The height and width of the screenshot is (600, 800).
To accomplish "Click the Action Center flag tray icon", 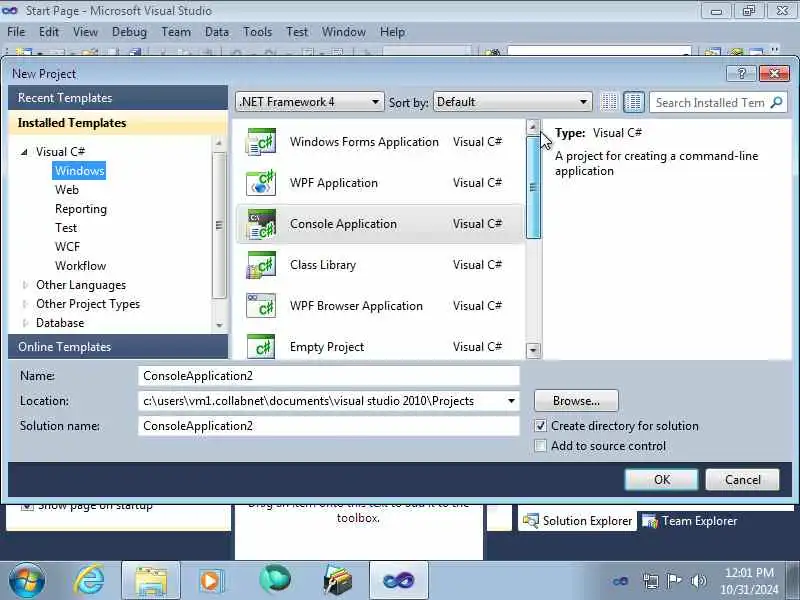I will [674, 581].
